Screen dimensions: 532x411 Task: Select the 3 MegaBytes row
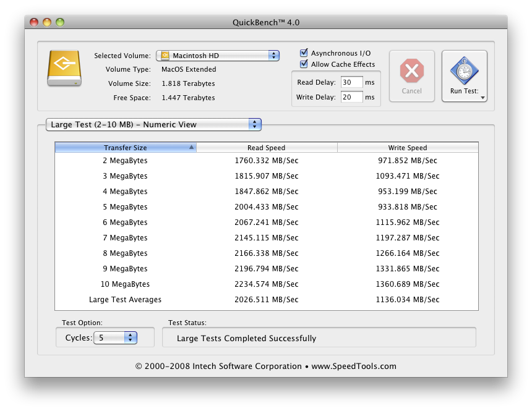[x=267, y=176]
